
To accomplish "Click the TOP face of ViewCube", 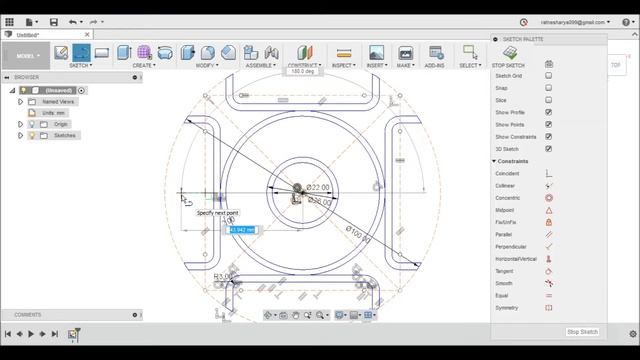I will (x=616, y=65).
